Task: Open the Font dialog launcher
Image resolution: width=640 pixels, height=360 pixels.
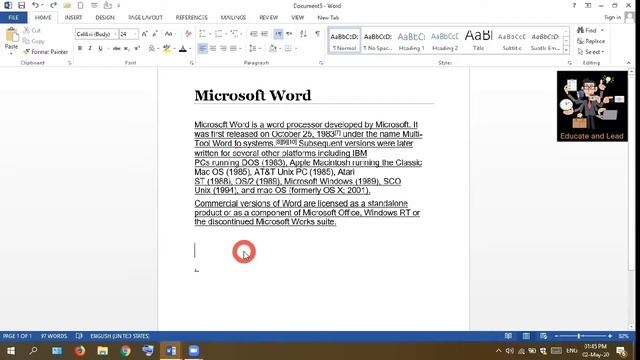Action: click(192, 63)
